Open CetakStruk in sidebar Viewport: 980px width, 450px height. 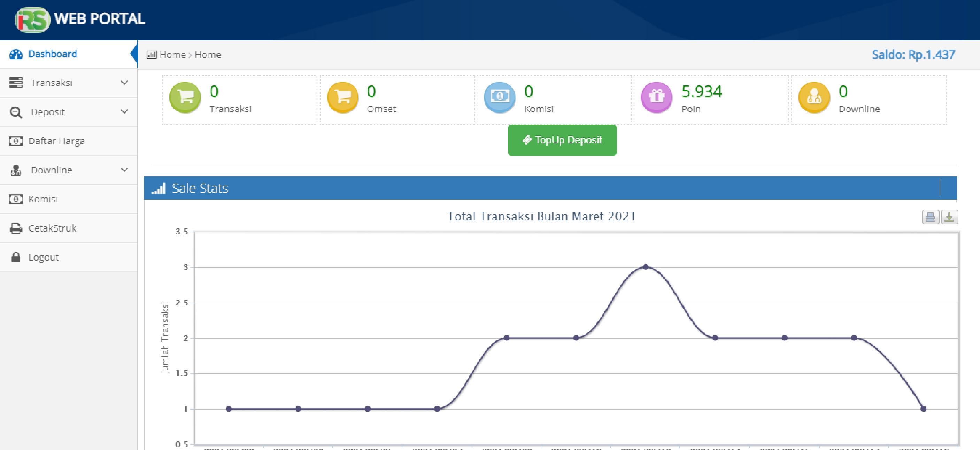pos(52,228)
